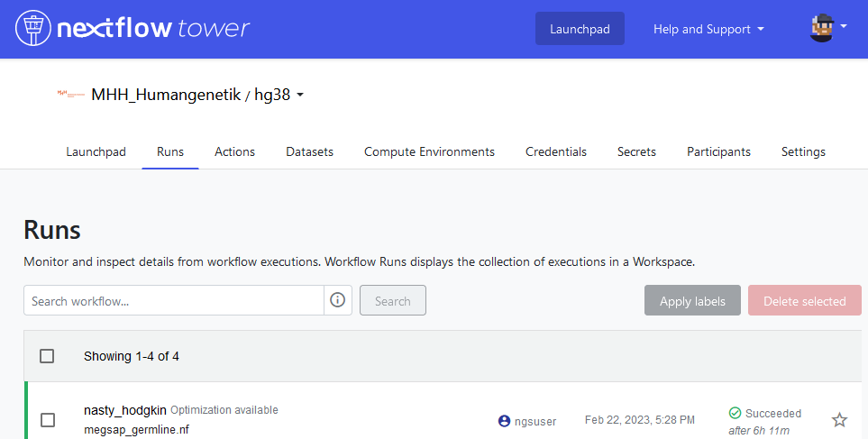Click the Delete selected button

[804, 301]
